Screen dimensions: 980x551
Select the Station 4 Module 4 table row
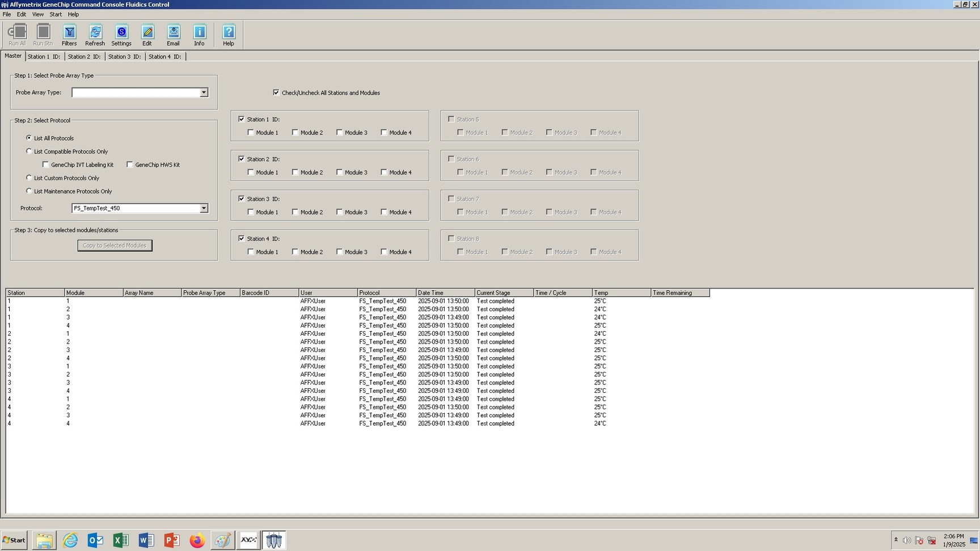point(358,423)
